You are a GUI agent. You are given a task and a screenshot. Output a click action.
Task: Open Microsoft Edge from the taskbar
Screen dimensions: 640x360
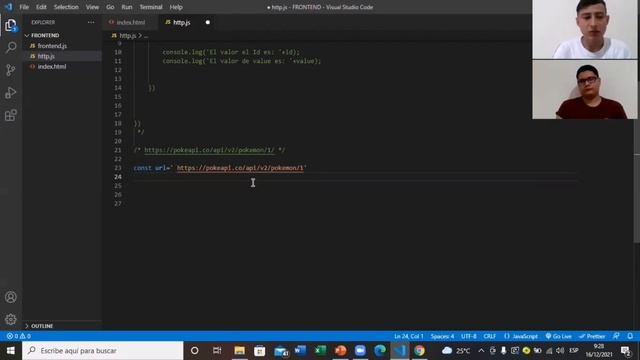point(380,351)
